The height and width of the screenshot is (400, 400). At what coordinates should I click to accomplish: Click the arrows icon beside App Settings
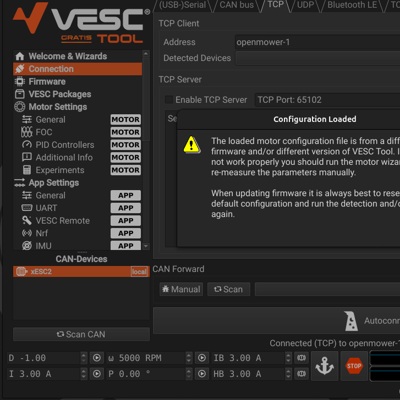(x=20, y=183)
